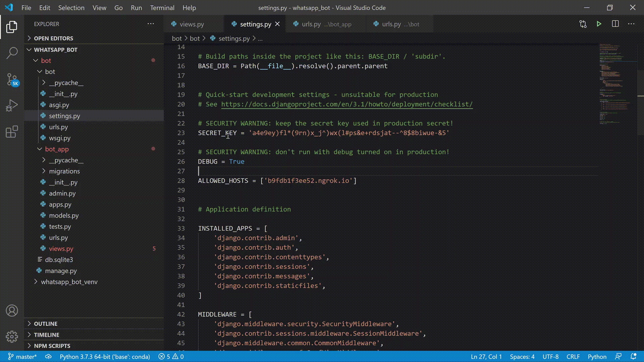Change indentation via Spaces: 4

coord(522,357)
